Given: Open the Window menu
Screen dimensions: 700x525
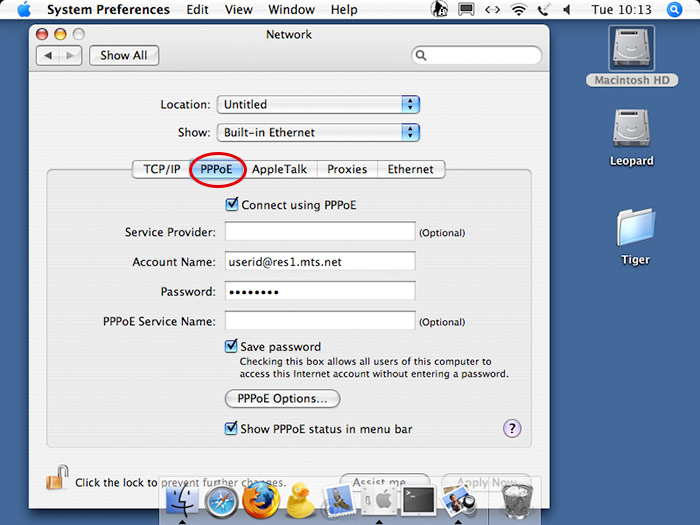Looking at the screenshot, I should click(x=292, y=9).
